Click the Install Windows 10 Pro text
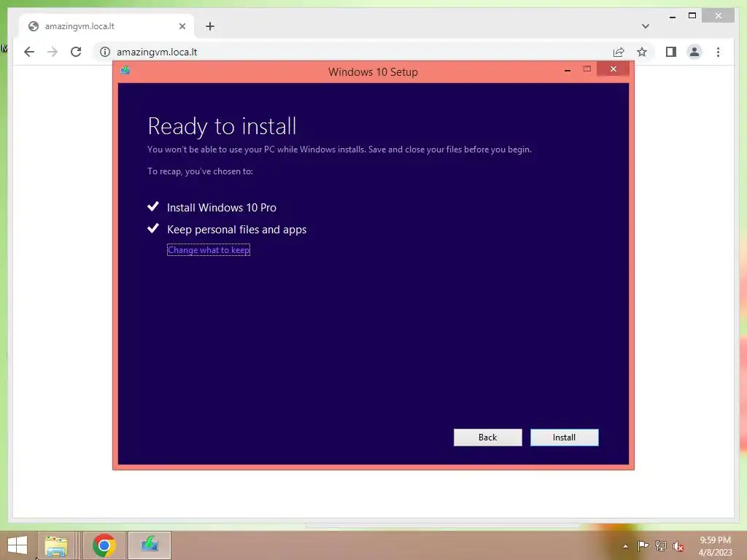 [222, 208]
